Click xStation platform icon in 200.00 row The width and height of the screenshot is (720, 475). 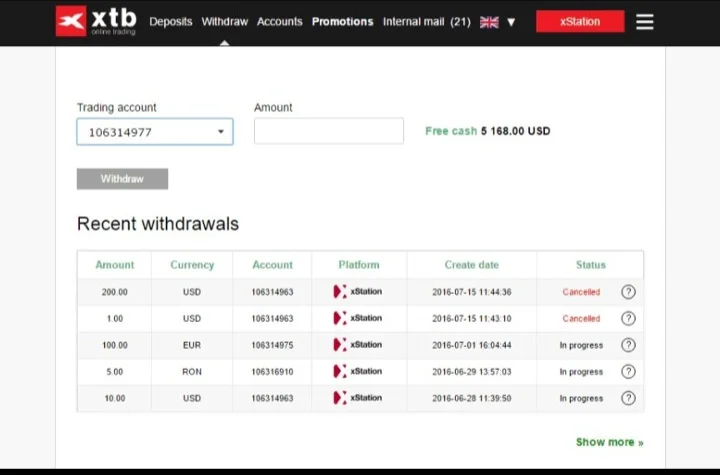[358, 292]
